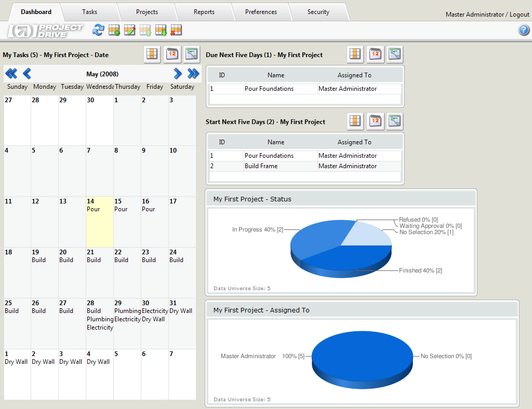Open Gantt view for Start Next Five Days
Screen dimensions: 532x409
(394, 121)
